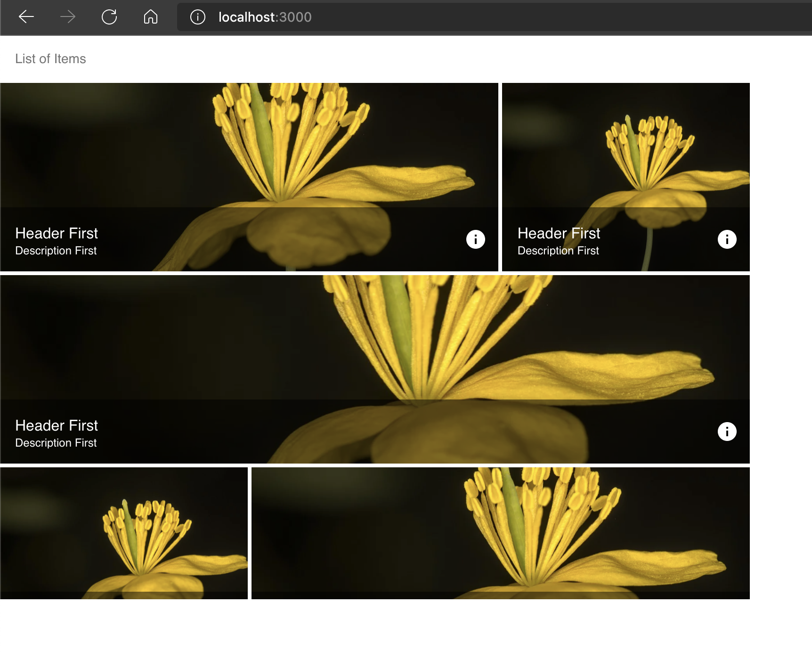Image resolution: width=812 pixels, height=652 pixels.
Task: Click the info icon on the top-left card
Action: point(475,239)
